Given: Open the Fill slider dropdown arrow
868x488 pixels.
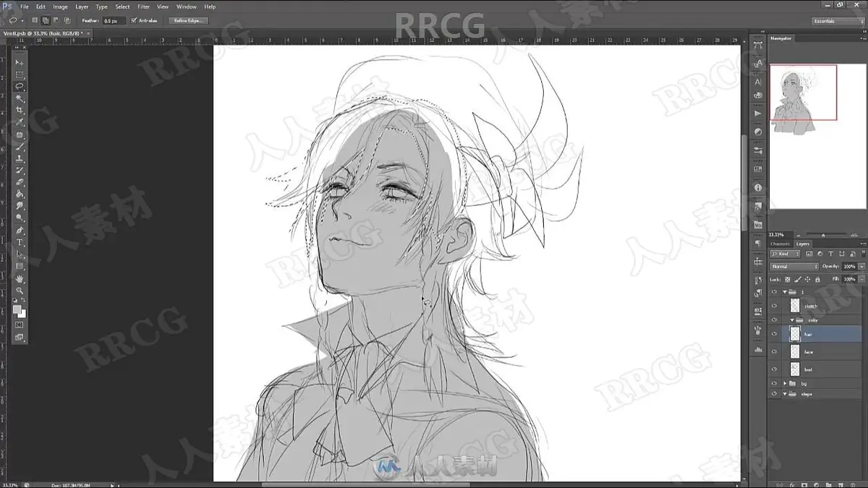Looking at the screenshot, I should click(x=861, y=279).
